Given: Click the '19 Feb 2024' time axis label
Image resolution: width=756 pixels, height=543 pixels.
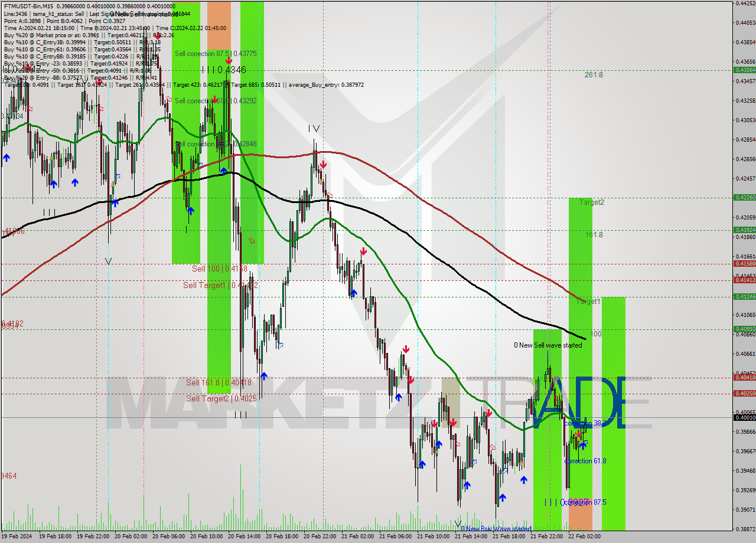Looking at the screenshot, I should (16, 537).
